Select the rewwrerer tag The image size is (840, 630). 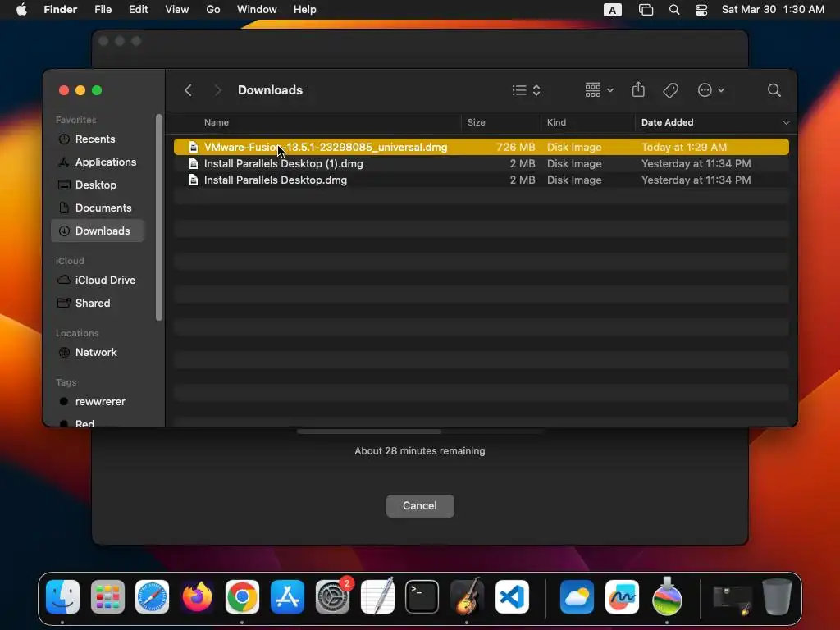(x=99, y=402)
